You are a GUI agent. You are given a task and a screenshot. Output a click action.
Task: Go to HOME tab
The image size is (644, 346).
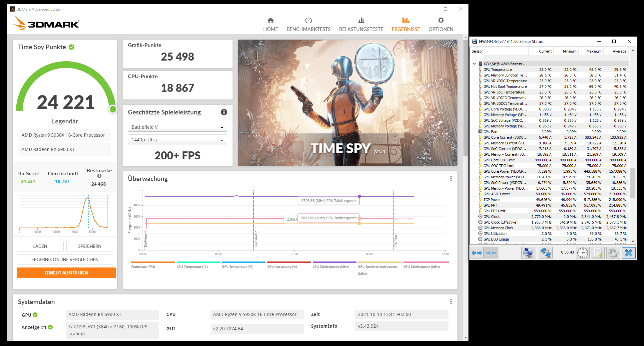pos(271,25)
